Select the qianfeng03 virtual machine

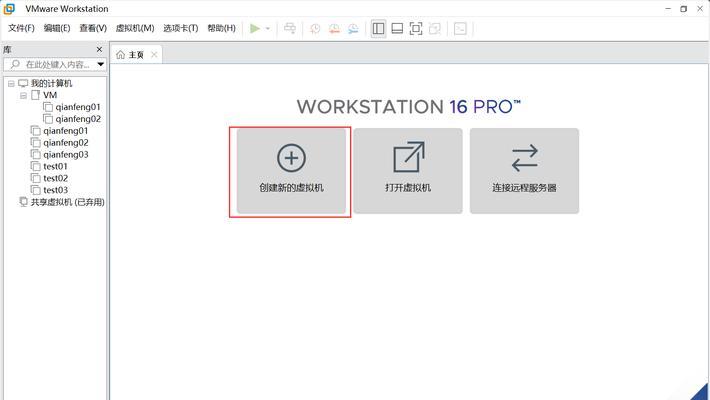tap(66, 154)
